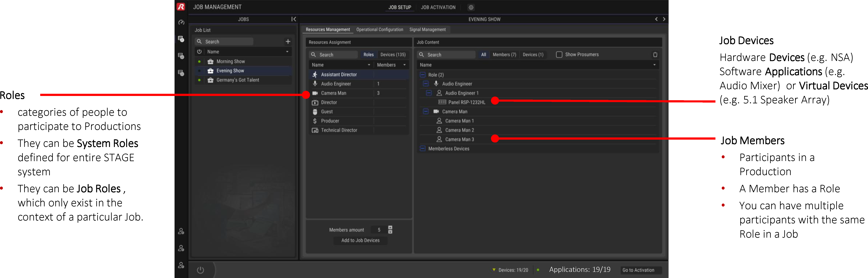
Task: Click the Job List search field
Action: pyautogui.click(x=224, y=41)
